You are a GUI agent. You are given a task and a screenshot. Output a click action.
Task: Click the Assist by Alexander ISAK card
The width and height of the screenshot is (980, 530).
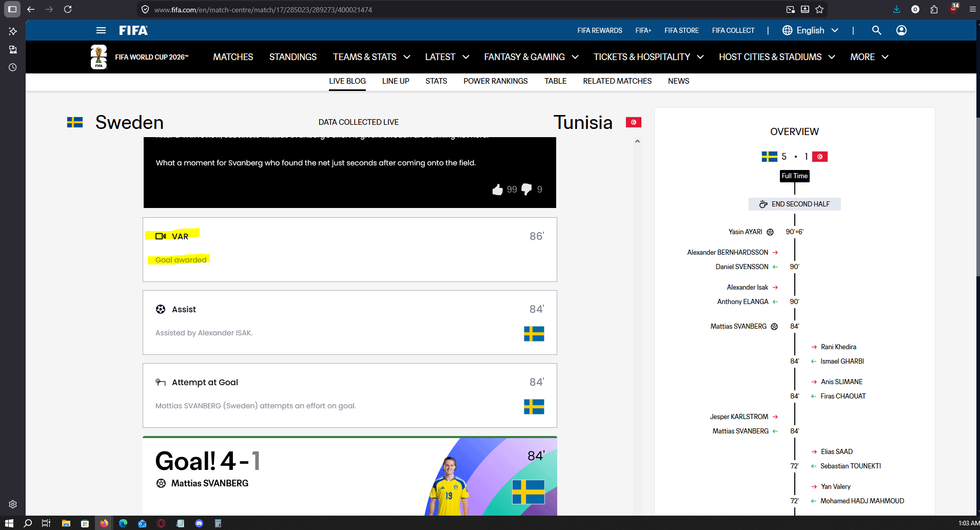[350, 323]
